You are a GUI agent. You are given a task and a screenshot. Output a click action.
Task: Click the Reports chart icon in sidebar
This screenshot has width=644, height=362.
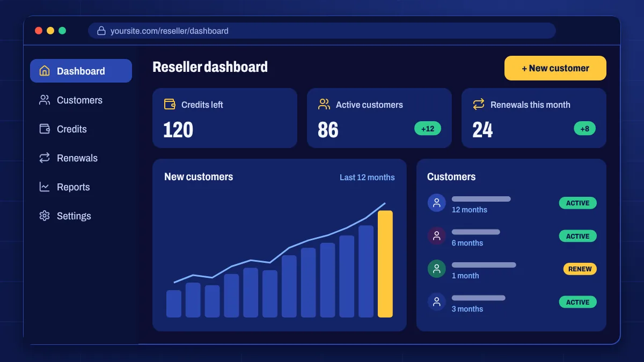(45, 187)
